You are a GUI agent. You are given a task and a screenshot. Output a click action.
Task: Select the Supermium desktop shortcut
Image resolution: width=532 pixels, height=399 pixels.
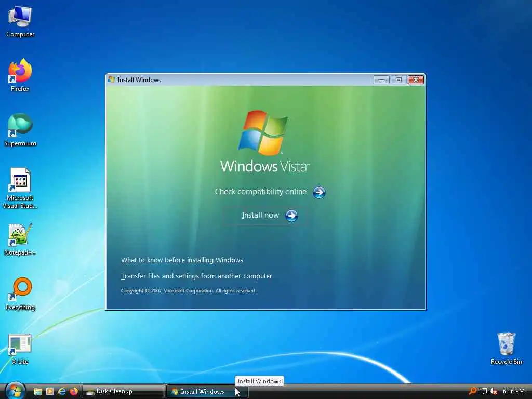point(20,130)
